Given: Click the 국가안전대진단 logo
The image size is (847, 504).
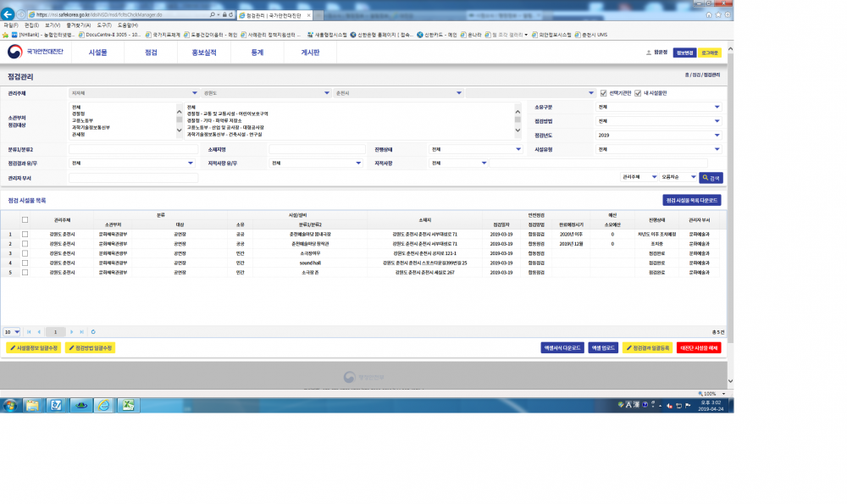Looking at the screenshot, I should (35, 52).
